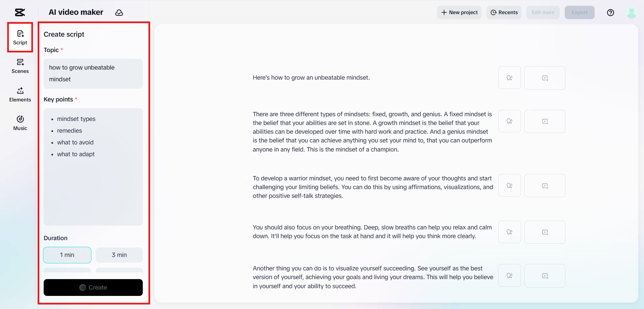The image size is (644, 309).
Task: Open the Music tab
Action: 20,123
